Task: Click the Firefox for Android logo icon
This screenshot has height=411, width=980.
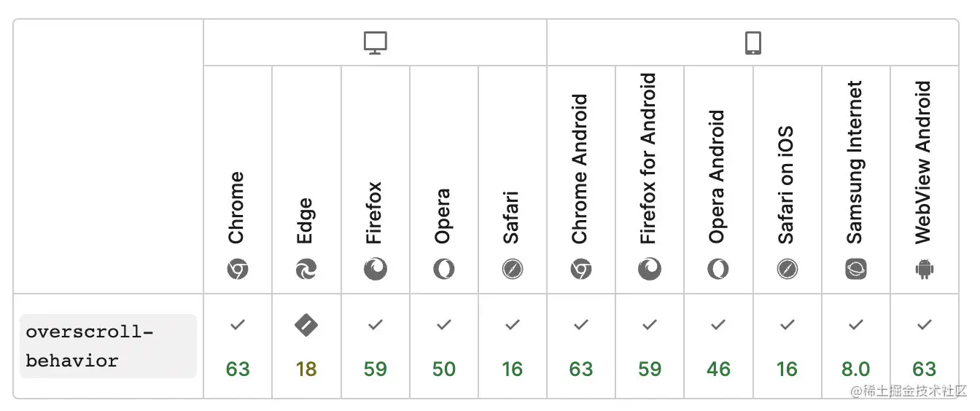Action: point(650,270)
